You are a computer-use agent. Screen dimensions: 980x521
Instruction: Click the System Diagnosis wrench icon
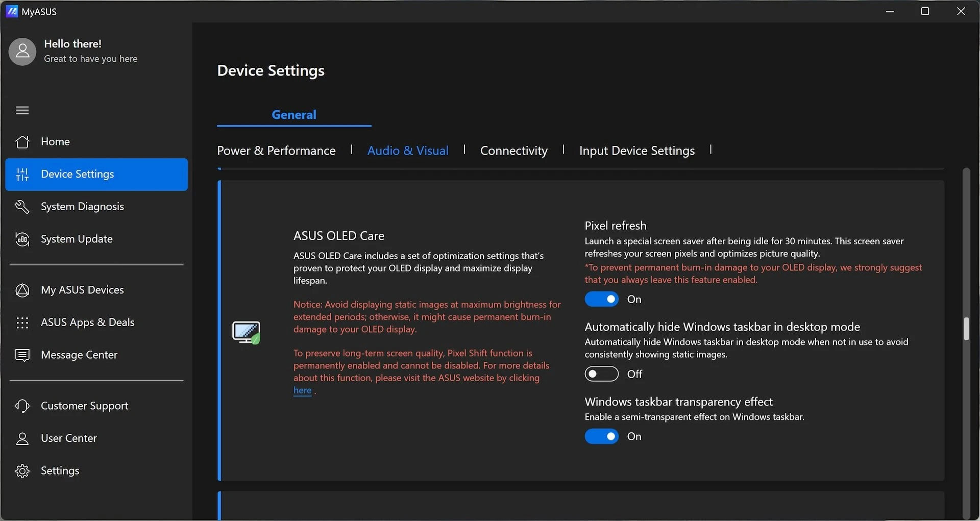point(22,207)
